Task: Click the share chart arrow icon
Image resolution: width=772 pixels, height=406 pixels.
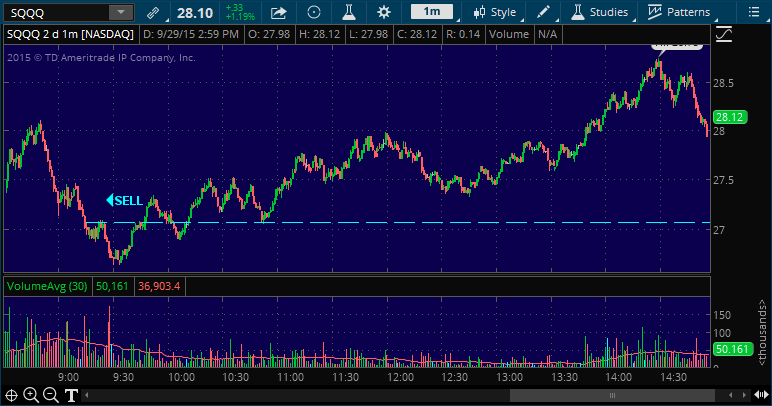Action: 279,12
